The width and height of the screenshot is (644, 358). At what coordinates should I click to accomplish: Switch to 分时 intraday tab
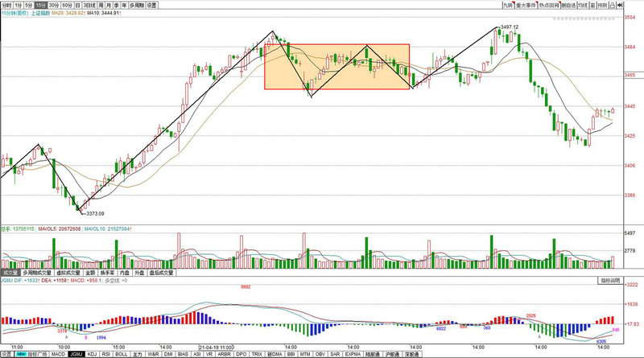[7, 5]
